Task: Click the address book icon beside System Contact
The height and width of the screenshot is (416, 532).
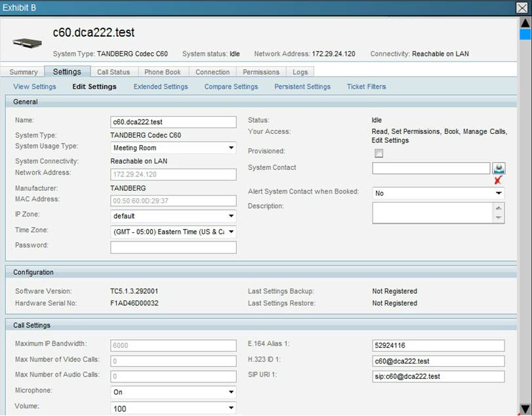Action: [x=499, y=168]
